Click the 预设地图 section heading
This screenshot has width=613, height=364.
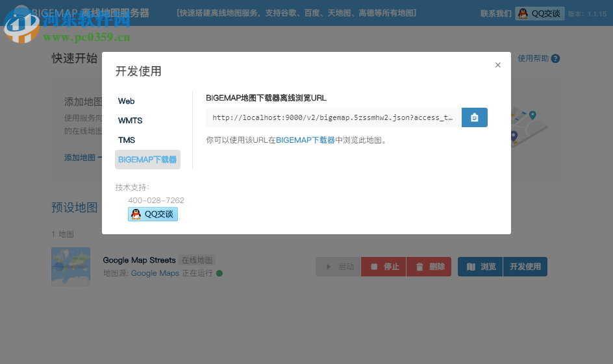tap(74, 208)
